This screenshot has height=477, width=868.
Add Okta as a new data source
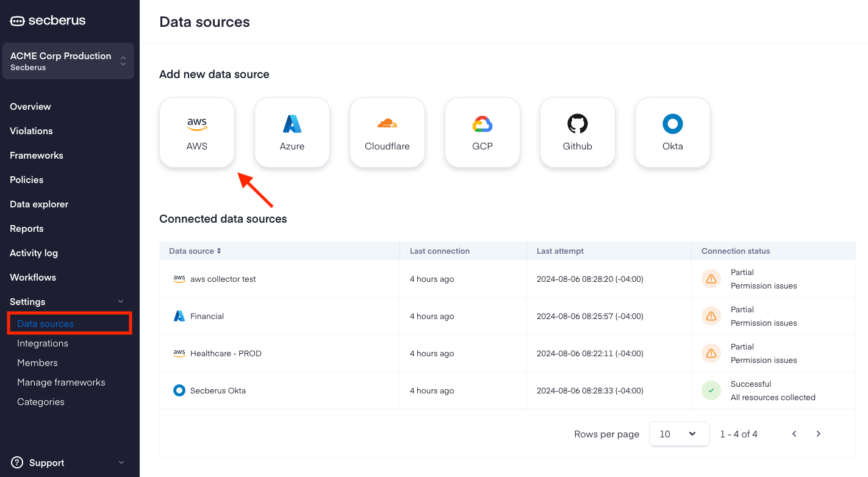(673, 132)
